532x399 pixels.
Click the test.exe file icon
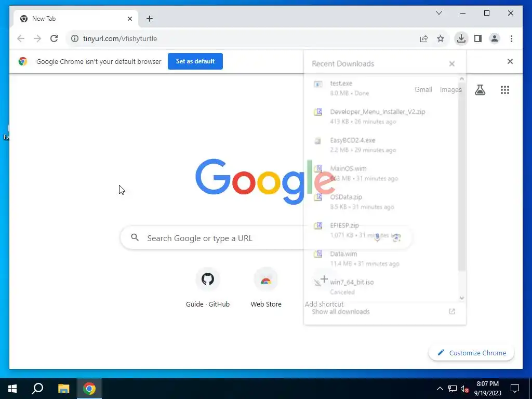(x=318, y=84)
